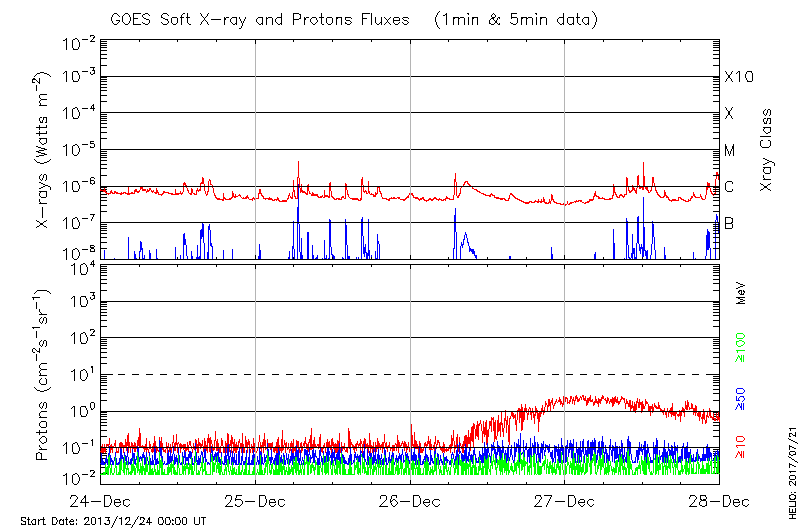Click the 26-Dec date tick label
Screen dimensions: 800x530
pos(411,500)
